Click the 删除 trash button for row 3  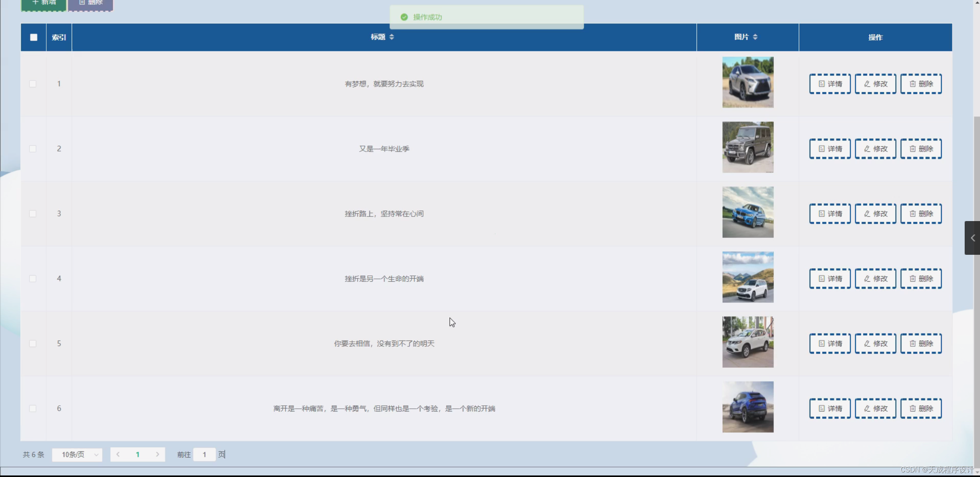coord(921,214)
